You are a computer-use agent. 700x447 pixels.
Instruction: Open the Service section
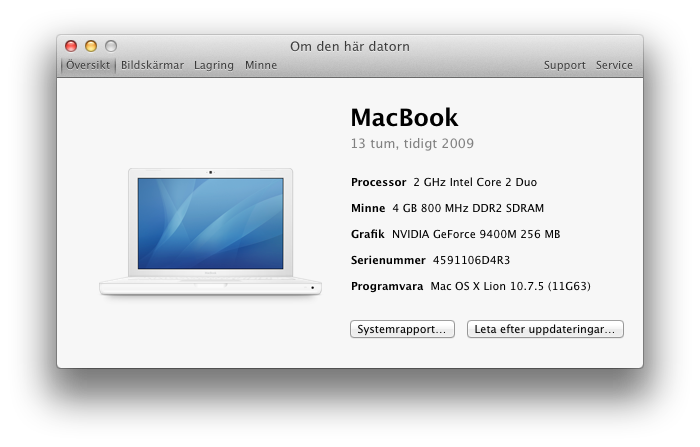614,65
